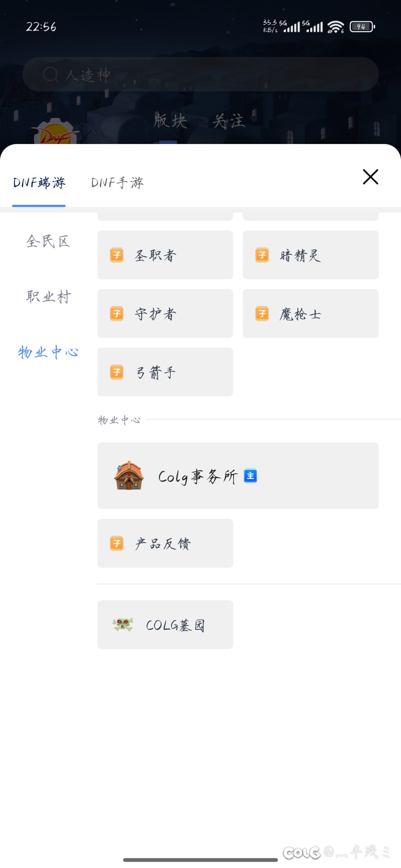Screen dimensions: 401x868
Task: Tap the orange 子 icon beside 魔枪士
Action: tap(262, 314)
